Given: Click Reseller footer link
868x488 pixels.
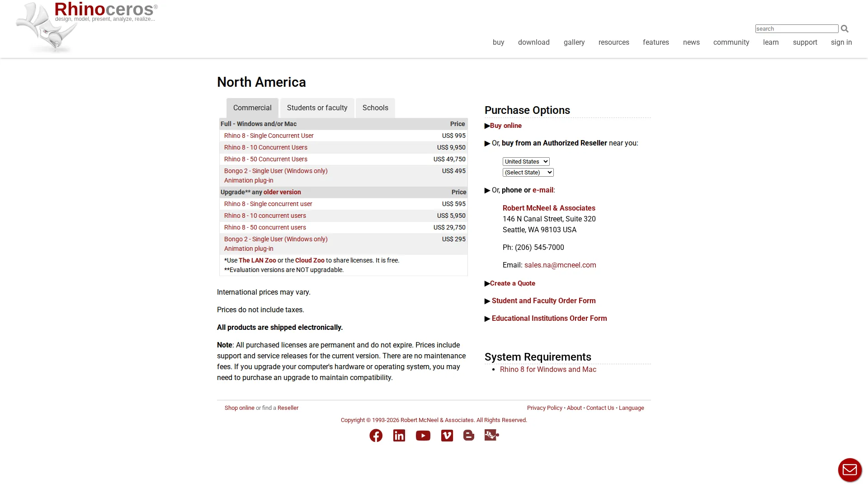Looking at the screenshot, I should pyautogui.click(x=288, y=408).
